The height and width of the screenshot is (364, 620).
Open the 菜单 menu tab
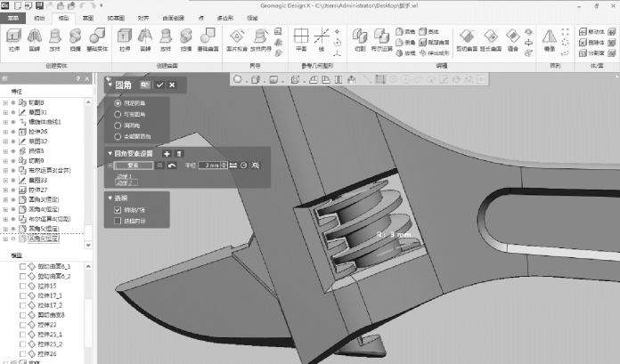13,18
